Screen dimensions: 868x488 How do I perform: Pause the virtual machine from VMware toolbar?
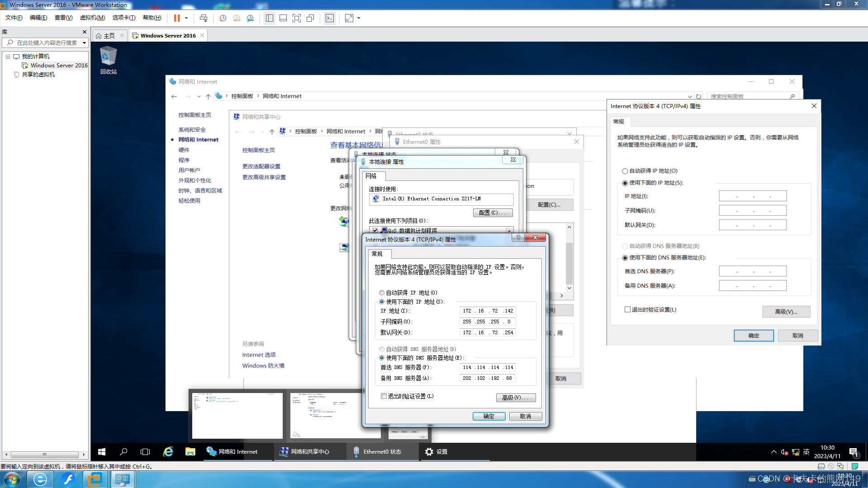pos(177,18)
